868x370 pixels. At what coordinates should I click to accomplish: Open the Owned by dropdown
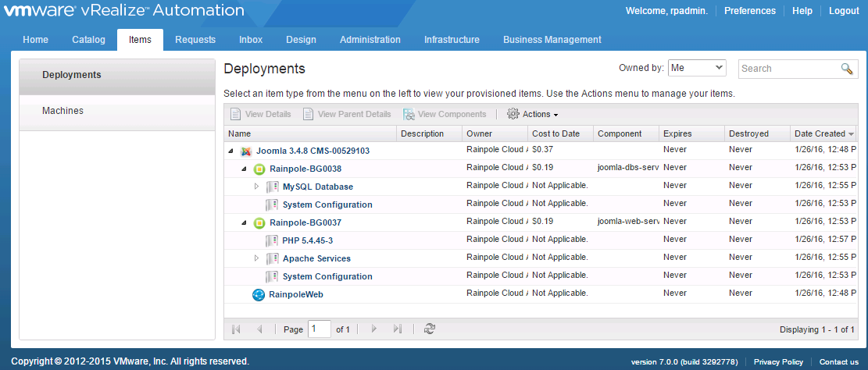696,68
